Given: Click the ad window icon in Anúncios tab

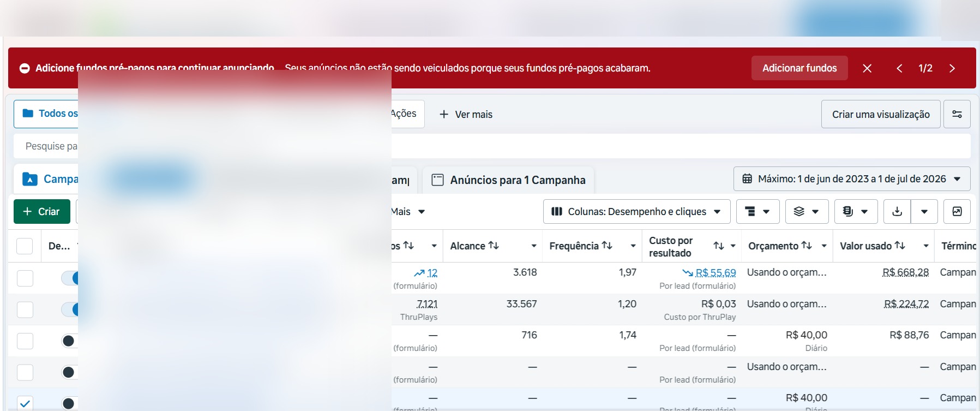Looking at the screenshot, I should (x=437, y=180).
